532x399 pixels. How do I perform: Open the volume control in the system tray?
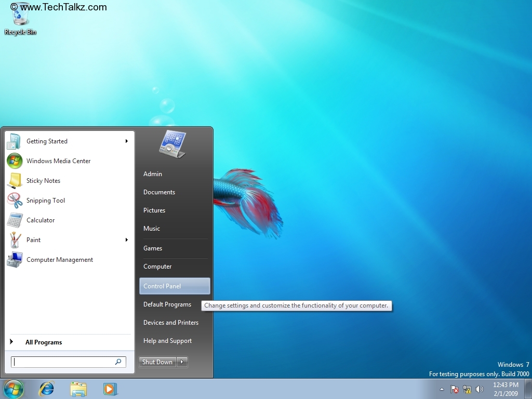click(x=480, y=389)
